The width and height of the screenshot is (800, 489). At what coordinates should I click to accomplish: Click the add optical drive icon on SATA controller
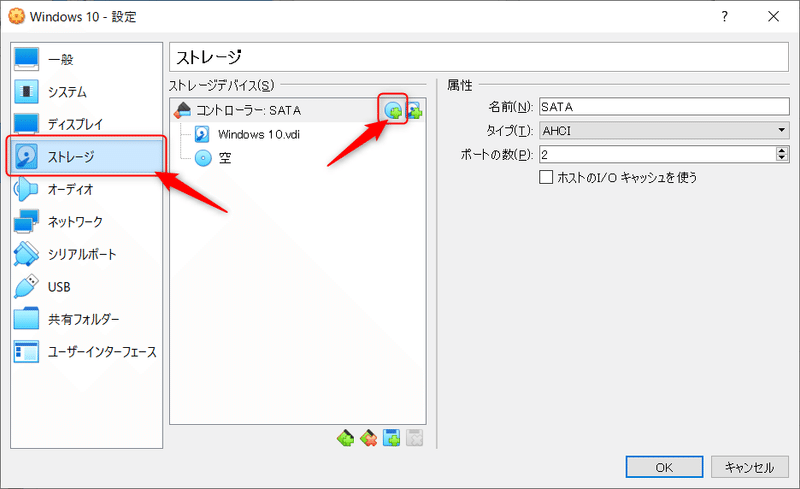(x=393, y=110)
